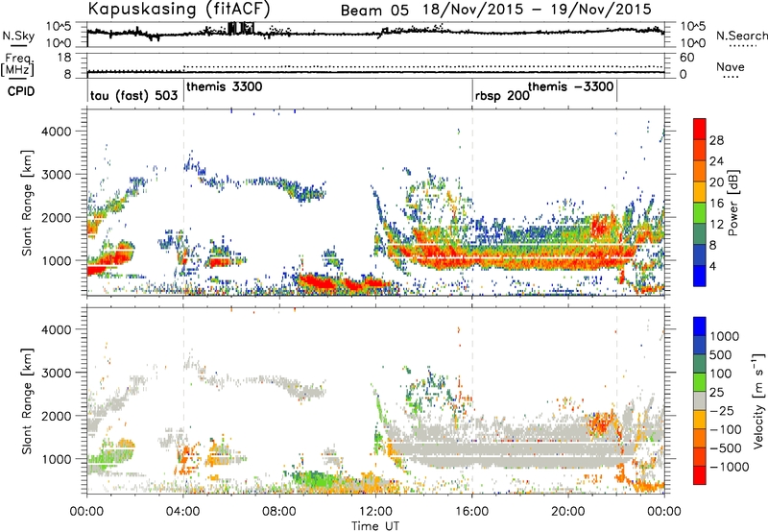Click the '28' value on Power colorbar
Image resolution: width=768 pixels, height=532 pixels.
click(716, 140)
